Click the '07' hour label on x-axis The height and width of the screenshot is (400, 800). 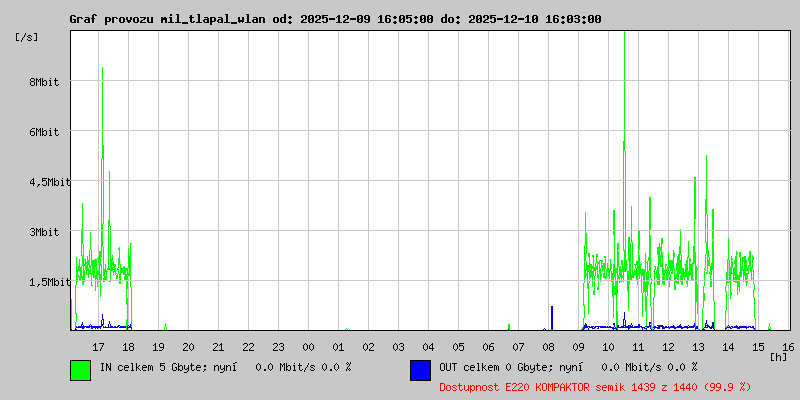coord(518,347)
